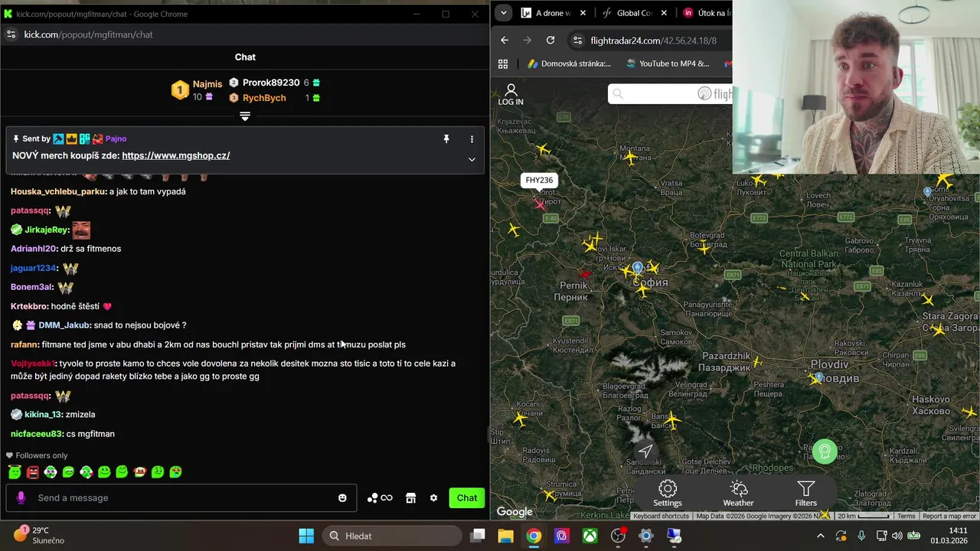Open 'Domovská stránka' bookmark
The height and width of the screenshot is (551, 980).
(x=569, y=64)
